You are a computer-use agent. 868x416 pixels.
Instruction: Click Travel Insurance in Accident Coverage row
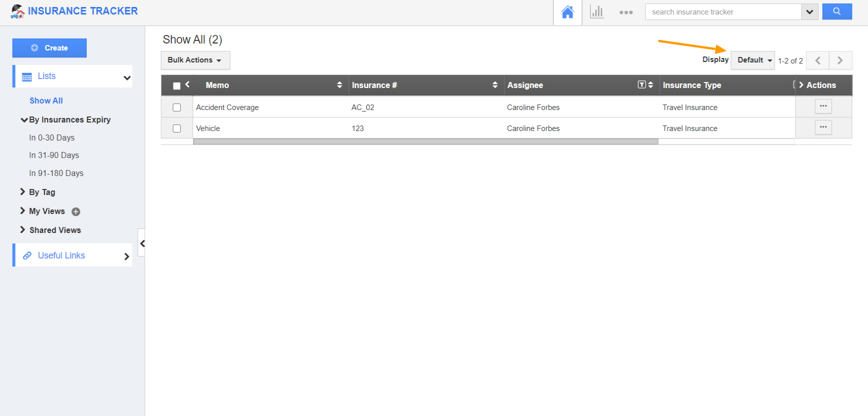(690, 107)
